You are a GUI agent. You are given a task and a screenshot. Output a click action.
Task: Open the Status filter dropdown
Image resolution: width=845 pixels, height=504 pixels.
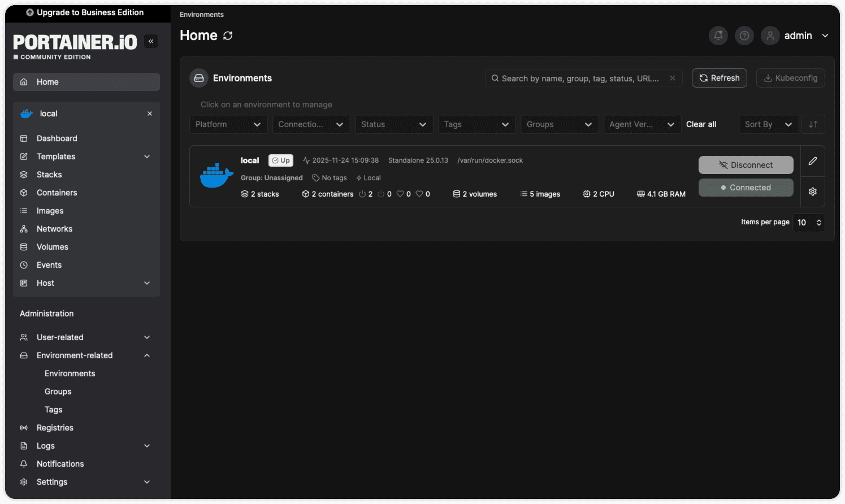(393, 124)
